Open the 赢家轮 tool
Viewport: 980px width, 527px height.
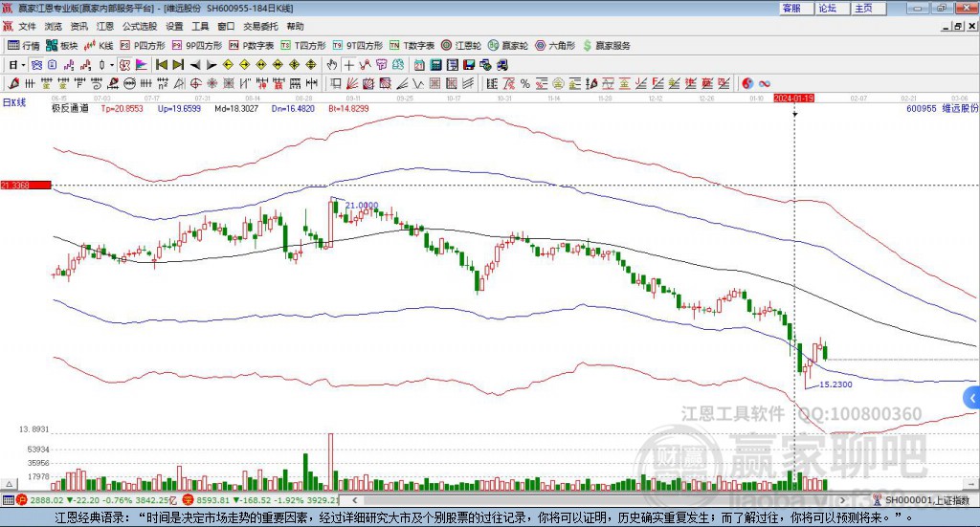click(x=508, y=46)
